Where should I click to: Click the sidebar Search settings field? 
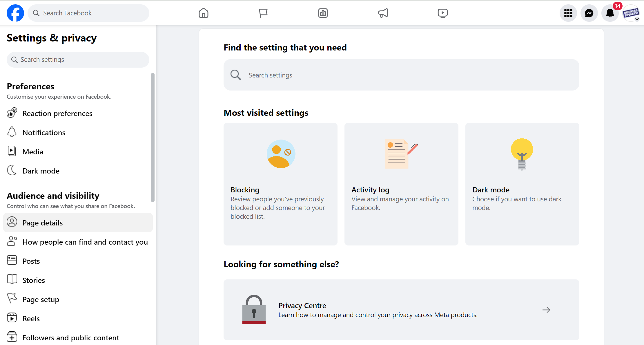(78, 59)
